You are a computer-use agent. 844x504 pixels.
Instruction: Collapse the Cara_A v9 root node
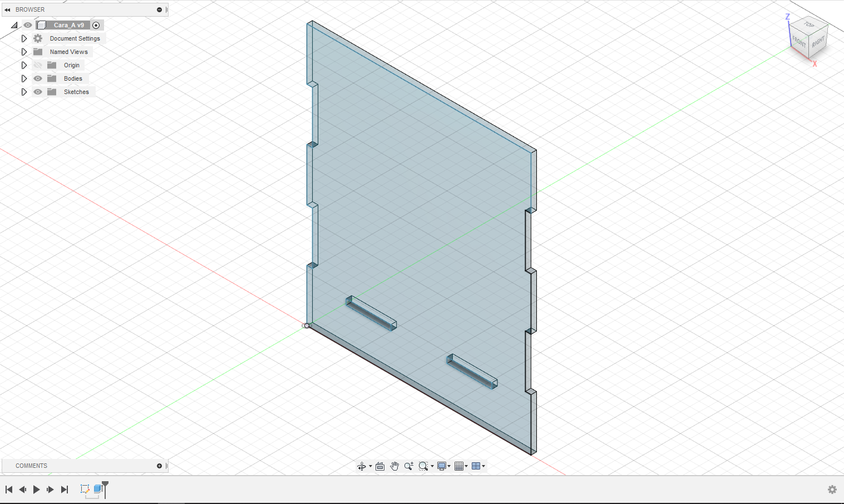14,25
